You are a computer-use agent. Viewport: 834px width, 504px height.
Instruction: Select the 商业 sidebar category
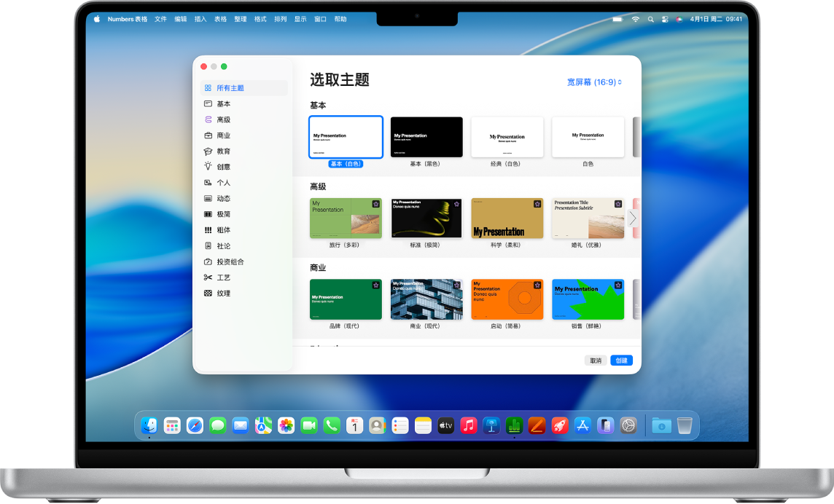pos(223,135)
